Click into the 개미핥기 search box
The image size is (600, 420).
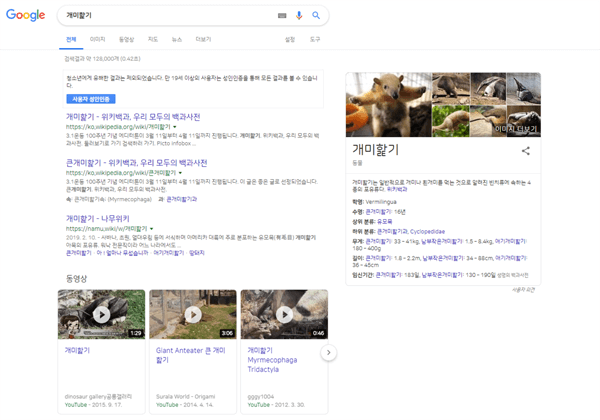(165, 16)
